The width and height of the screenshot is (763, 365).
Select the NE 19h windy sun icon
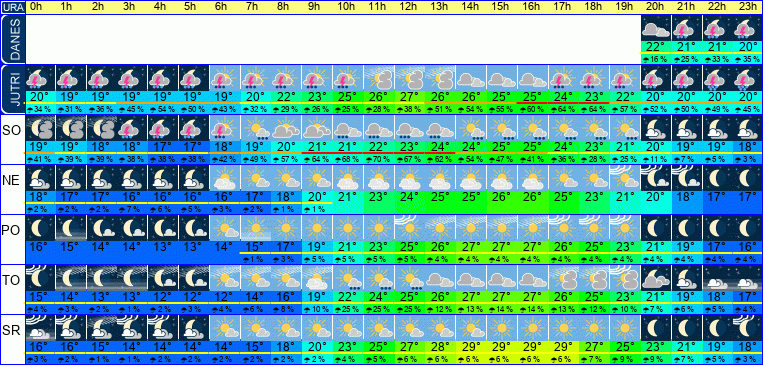point(625,178)
